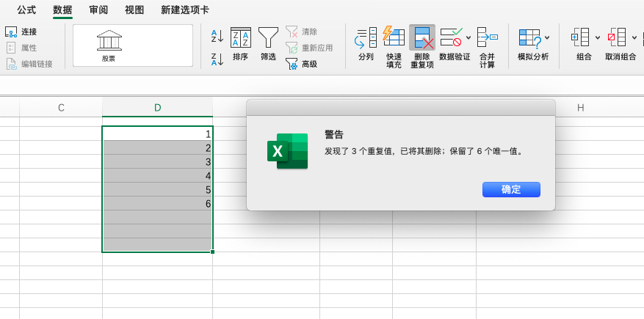Open the 排序 sort dialog
The width and height of the screenshot is (644, 319).
[x=241, y=44]
